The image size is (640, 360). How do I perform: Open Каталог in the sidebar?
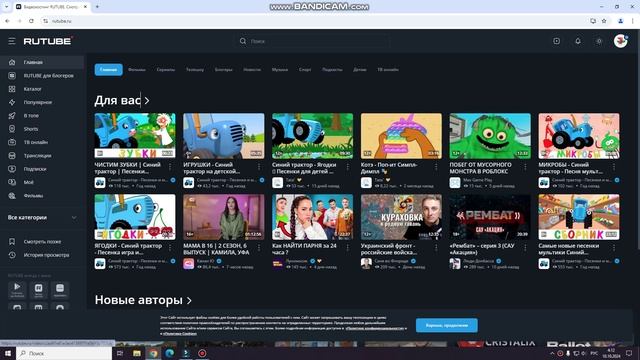pos(42,89)
